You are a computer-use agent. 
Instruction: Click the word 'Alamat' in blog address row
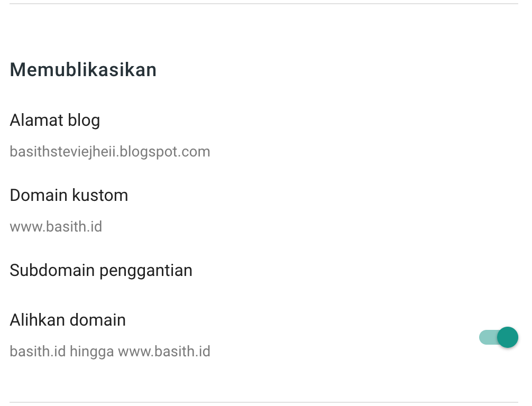tap(36, 120)
